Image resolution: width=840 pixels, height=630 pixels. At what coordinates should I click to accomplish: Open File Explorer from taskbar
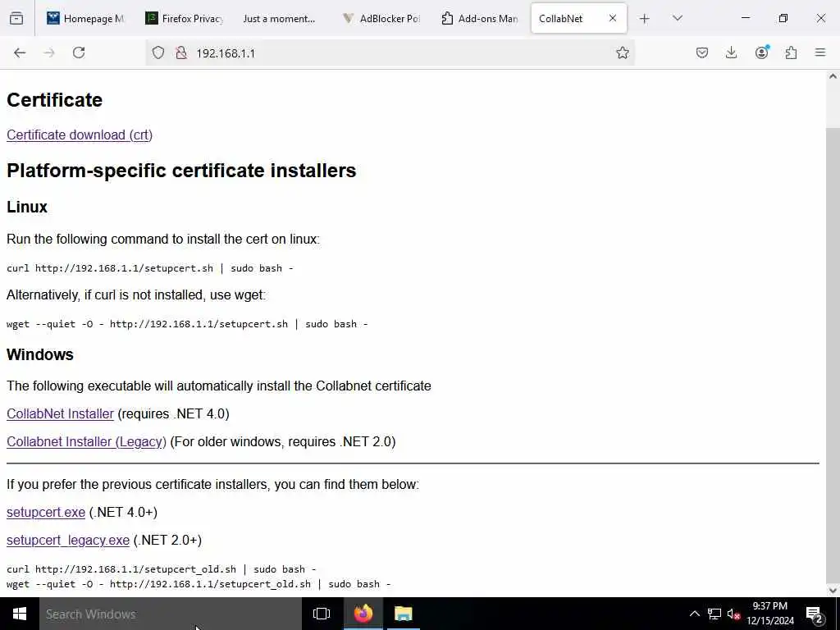403,614
